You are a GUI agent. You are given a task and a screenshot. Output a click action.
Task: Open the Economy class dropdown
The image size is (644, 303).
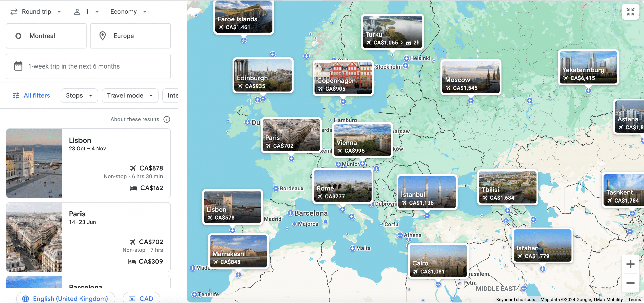click(128, 12)
